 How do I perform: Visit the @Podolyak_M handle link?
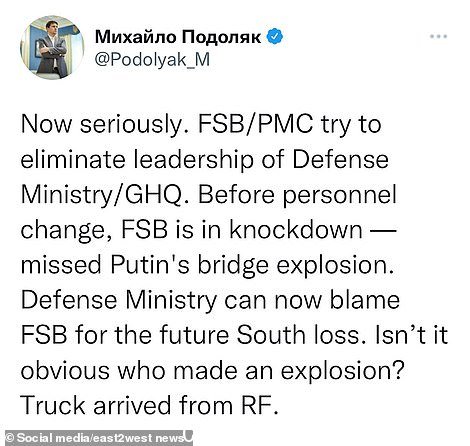[153, 60]
